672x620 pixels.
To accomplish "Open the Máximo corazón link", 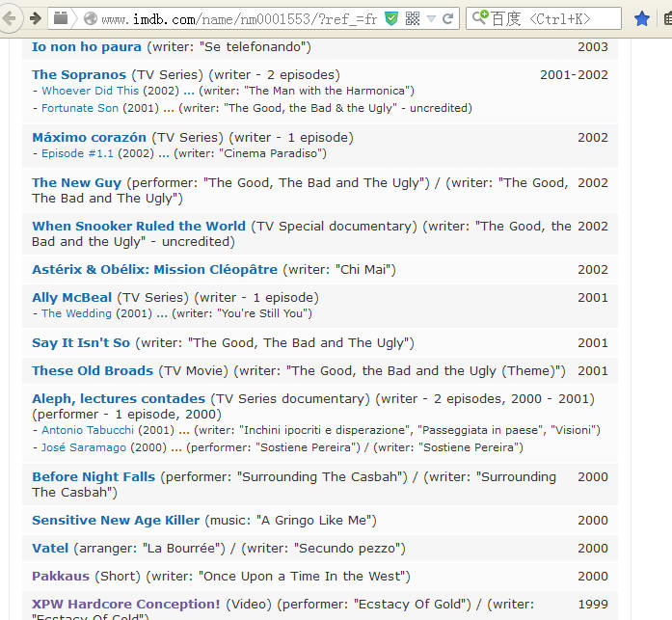I will [x=89, y=138].
